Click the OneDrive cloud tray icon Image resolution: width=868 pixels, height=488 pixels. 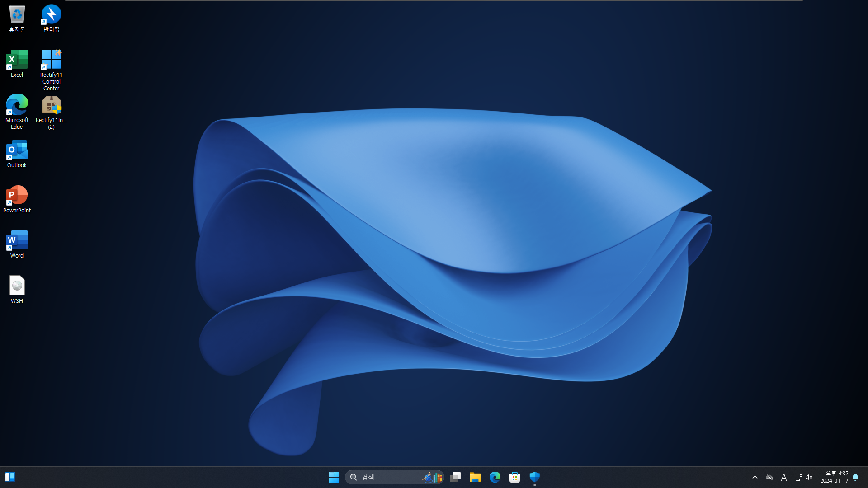click(769, 477)
